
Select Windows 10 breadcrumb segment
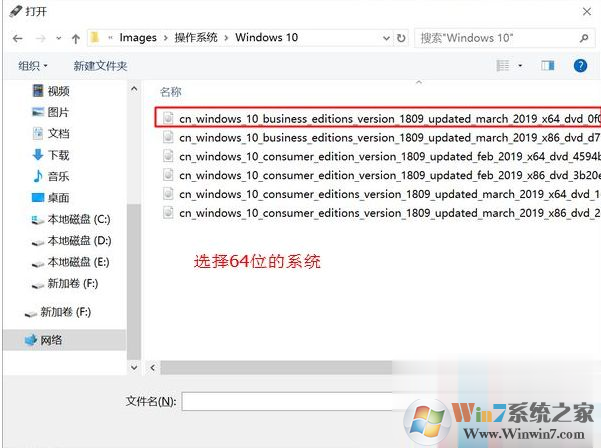click(x=266, y=38)
